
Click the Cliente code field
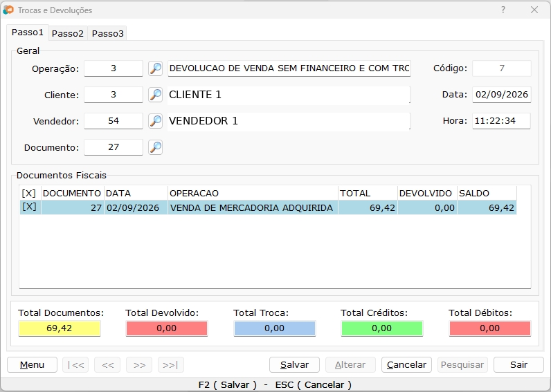pos(114,95)
